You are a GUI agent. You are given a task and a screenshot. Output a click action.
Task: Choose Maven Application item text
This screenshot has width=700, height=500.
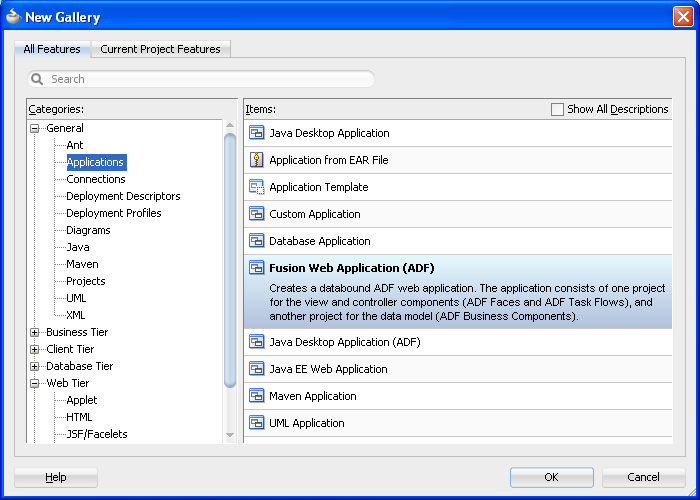pos(312,396)
